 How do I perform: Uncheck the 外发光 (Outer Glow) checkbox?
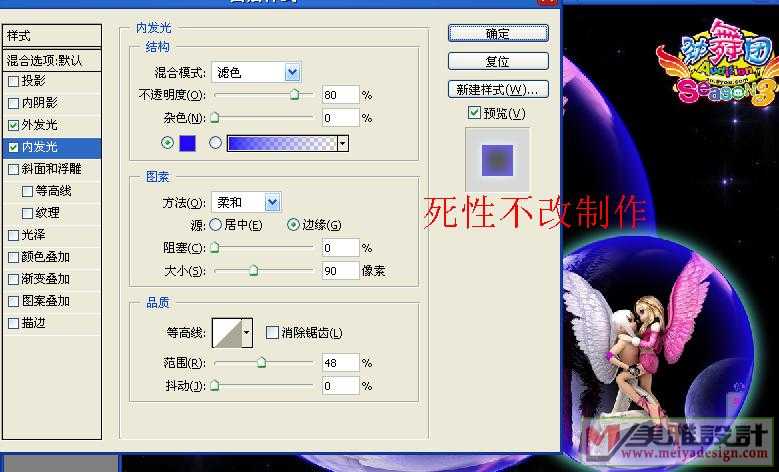pos(13,125)
